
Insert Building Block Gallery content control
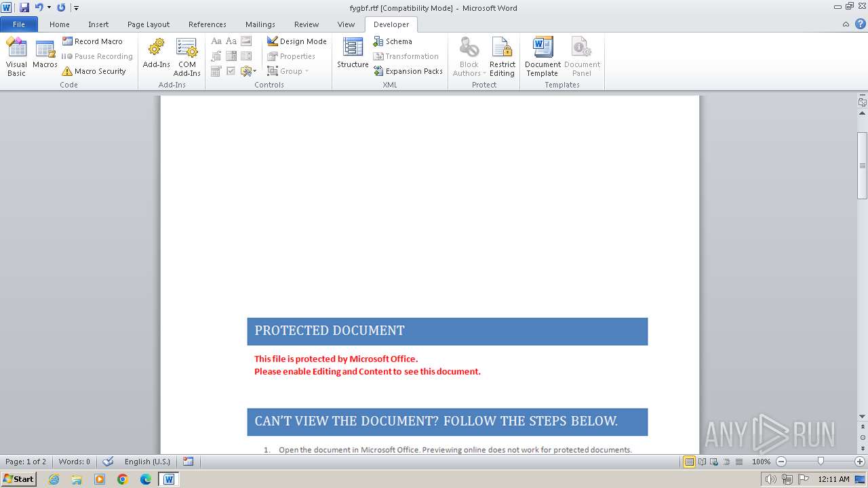tap(216, 56)
